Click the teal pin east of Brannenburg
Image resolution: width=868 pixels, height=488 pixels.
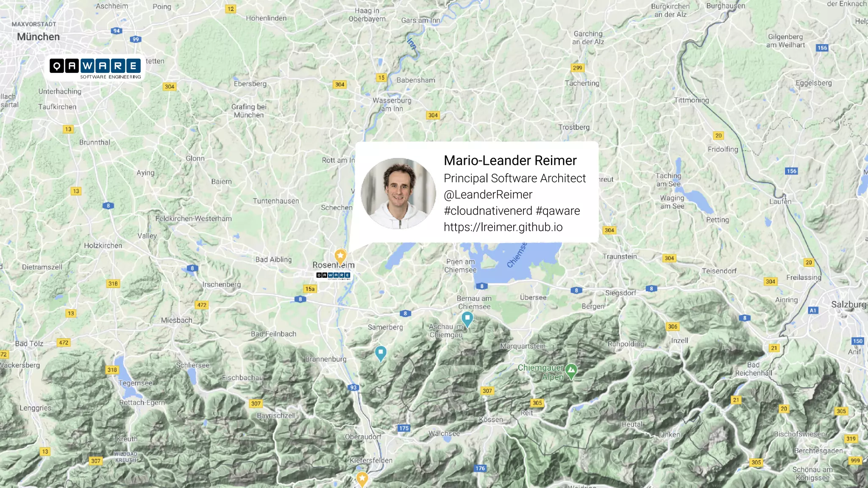click(381, 353)
